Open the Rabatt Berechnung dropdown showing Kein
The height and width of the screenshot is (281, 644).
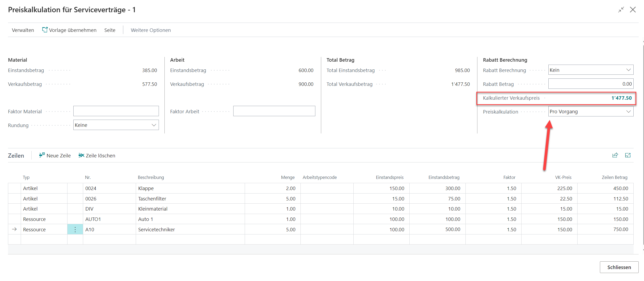coord(591,70)
